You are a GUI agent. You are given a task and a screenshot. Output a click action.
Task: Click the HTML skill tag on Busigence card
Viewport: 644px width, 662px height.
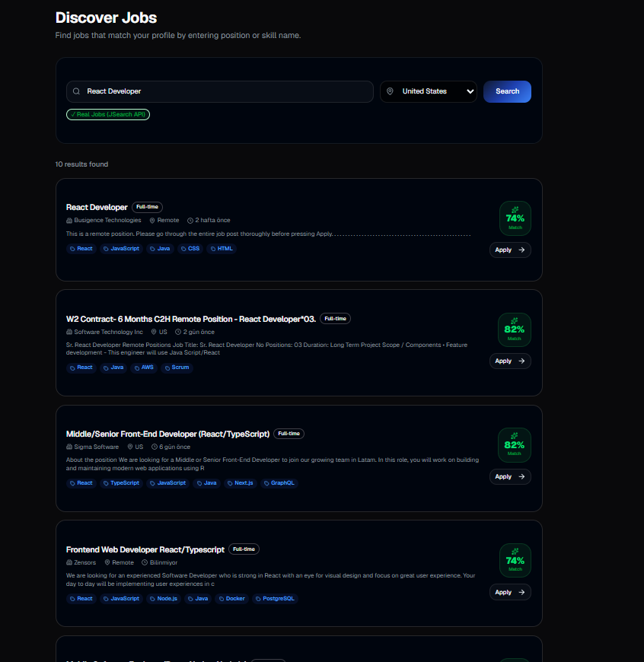[x=222, y=249]
